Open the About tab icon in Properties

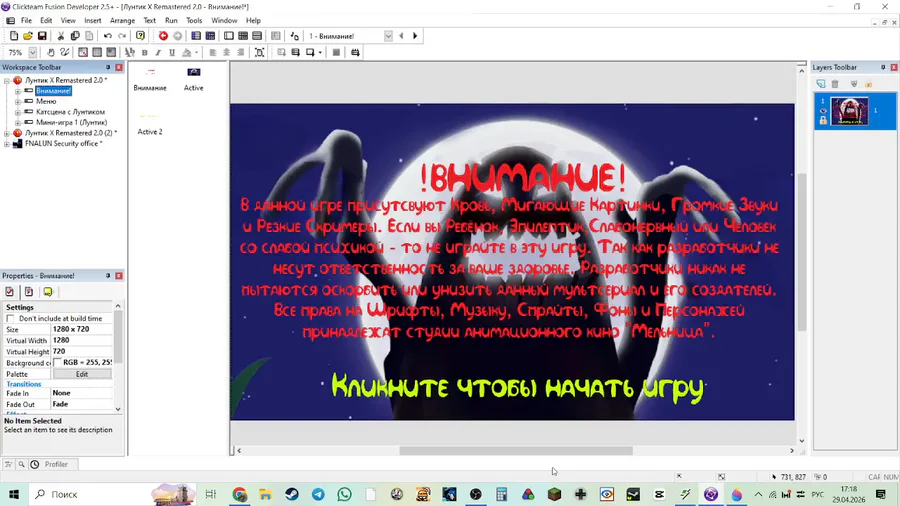pos(48,291)
